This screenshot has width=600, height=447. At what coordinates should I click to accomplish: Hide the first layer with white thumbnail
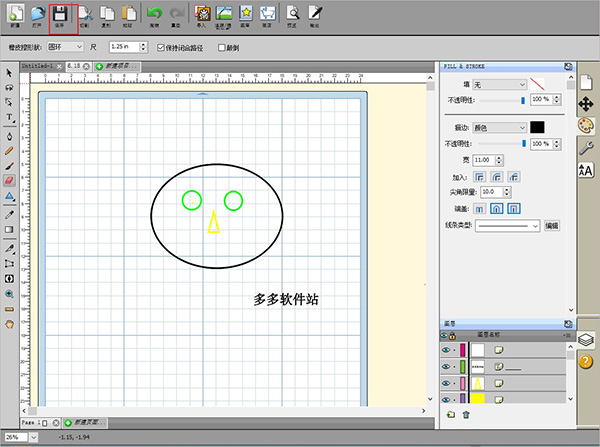coord(446,350)
